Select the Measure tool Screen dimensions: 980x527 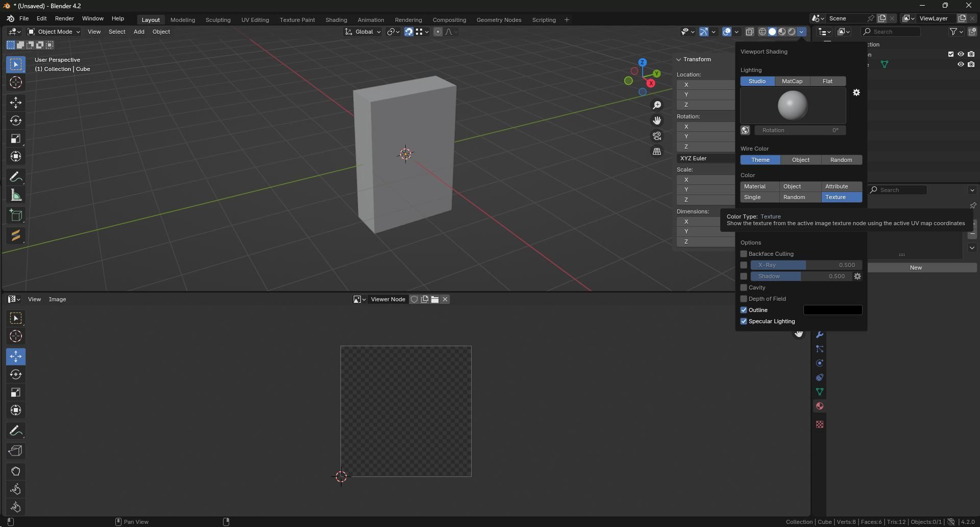[16, 195]
